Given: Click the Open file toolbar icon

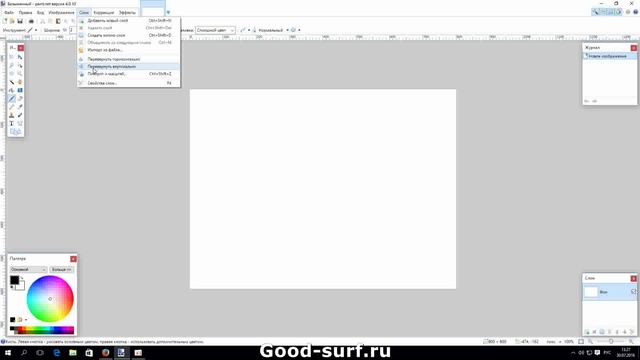Looking at the screenshot, I should click(12, 21).
